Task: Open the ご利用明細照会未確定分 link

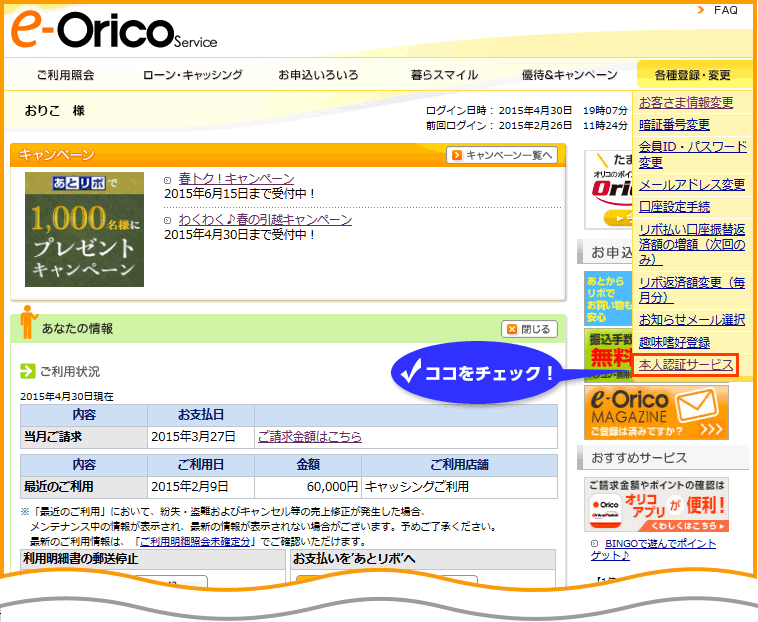Action: click(x=195, y=541)
